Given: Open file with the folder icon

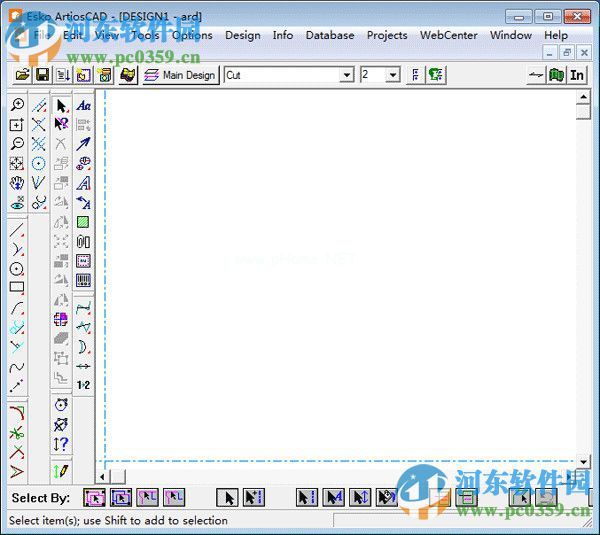Looking at the screenshot, I should click(x=22, y=75).
